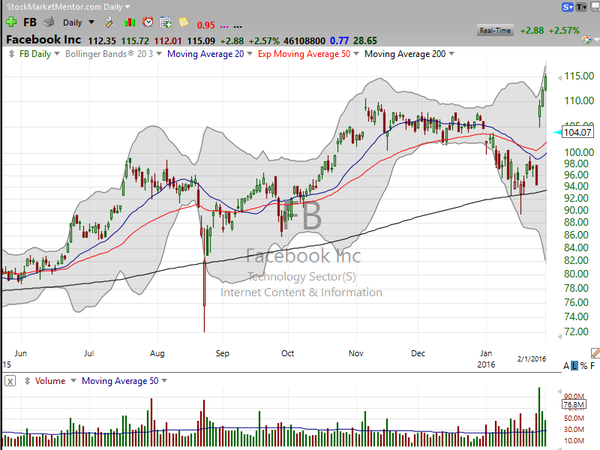Viewport: 600px width, 450px height.
Task: Click the 2/1/2016 date label
Action: [x=532, y=359]
